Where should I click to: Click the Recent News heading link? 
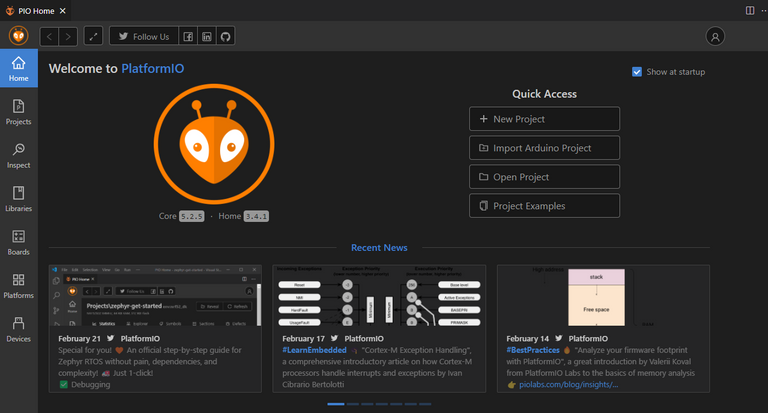(379, 248)
